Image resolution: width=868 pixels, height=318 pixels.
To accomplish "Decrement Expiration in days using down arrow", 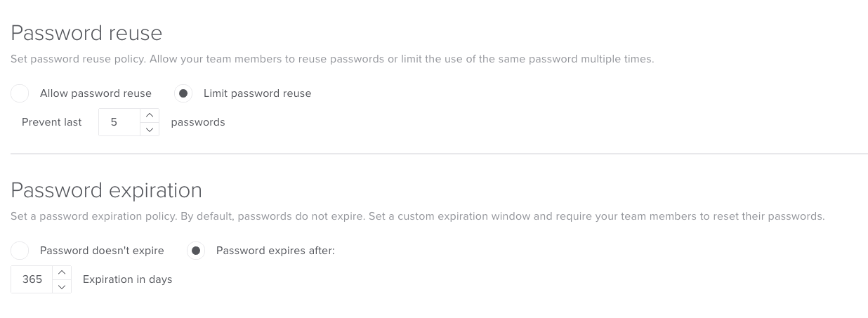I will pos(62,286).
